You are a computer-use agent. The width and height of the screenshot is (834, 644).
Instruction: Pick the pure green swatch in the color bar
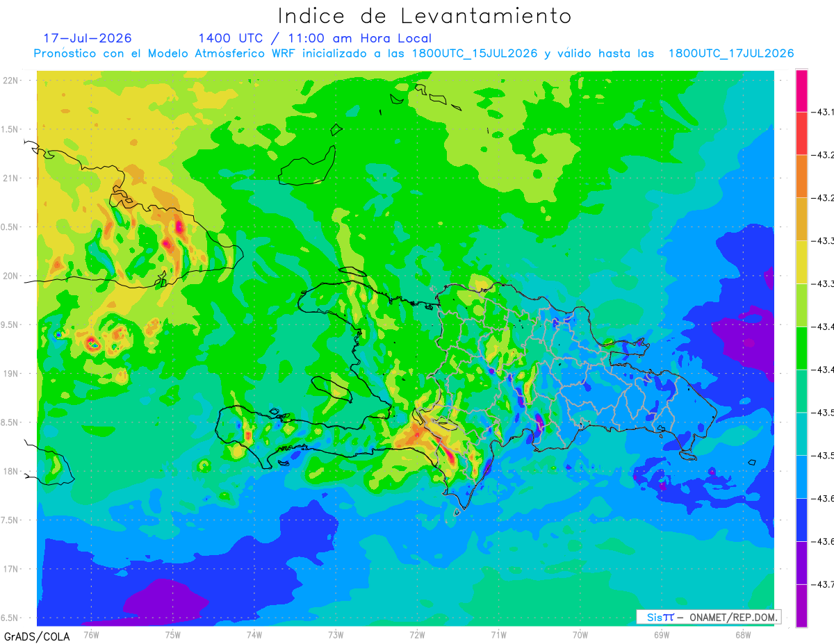pyautogui.click(x=801, y=348)
